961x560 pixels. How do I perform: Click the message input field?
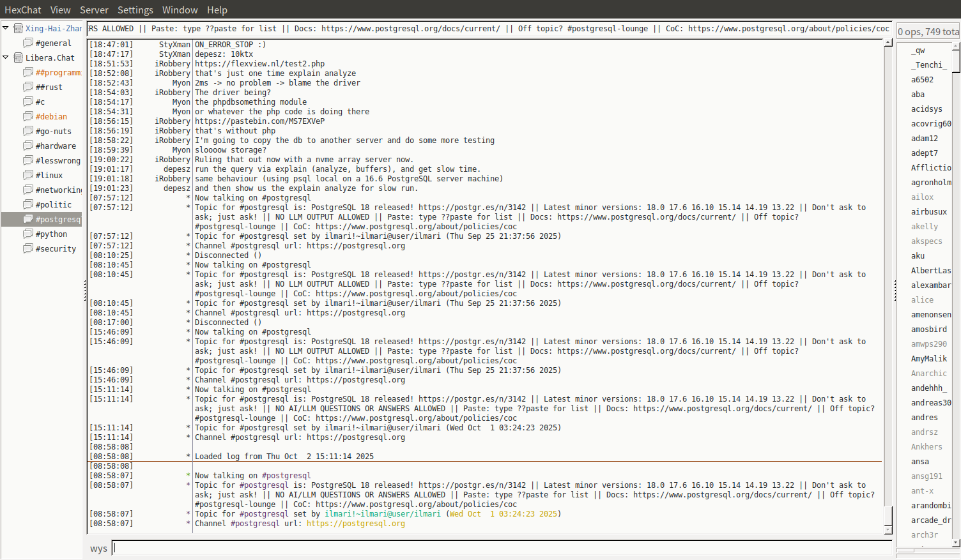(502, 548)
